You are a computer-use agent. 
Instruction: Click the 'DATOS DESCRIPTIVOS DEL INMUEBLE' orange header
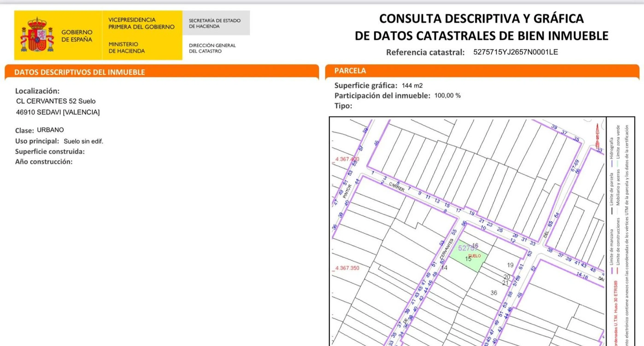click(x=79, y=72)
